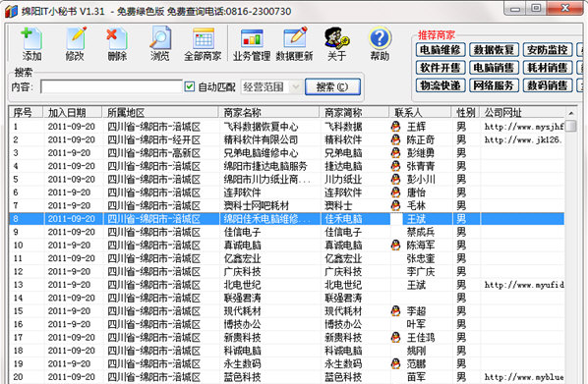Click the 耗材销售 button

[x=548, y=68]
